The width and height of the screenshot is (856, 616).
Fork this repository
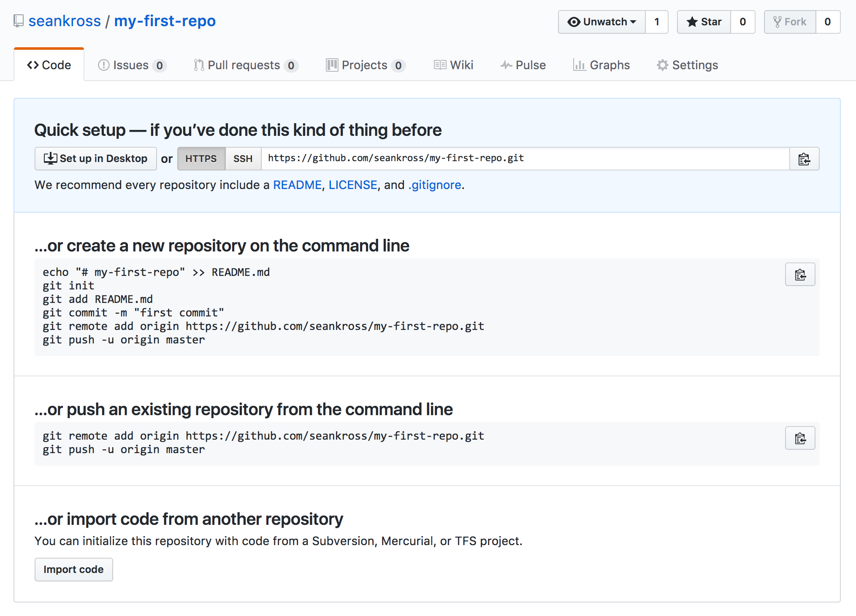[x=790, y=22]
